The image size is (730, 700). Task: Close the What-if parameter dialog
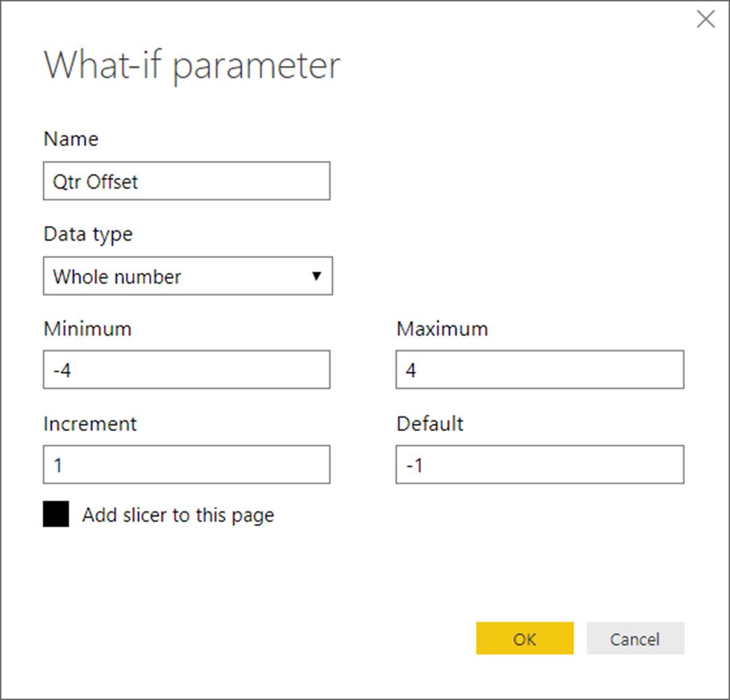point(705,20)
